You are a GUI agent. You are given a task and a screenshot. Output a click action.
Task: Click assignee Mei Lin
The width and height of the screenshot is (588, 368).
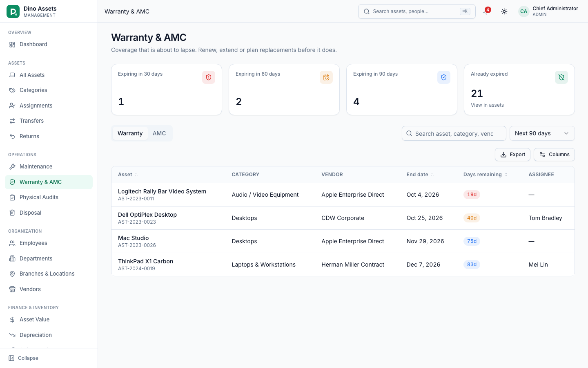pos(538,265)
